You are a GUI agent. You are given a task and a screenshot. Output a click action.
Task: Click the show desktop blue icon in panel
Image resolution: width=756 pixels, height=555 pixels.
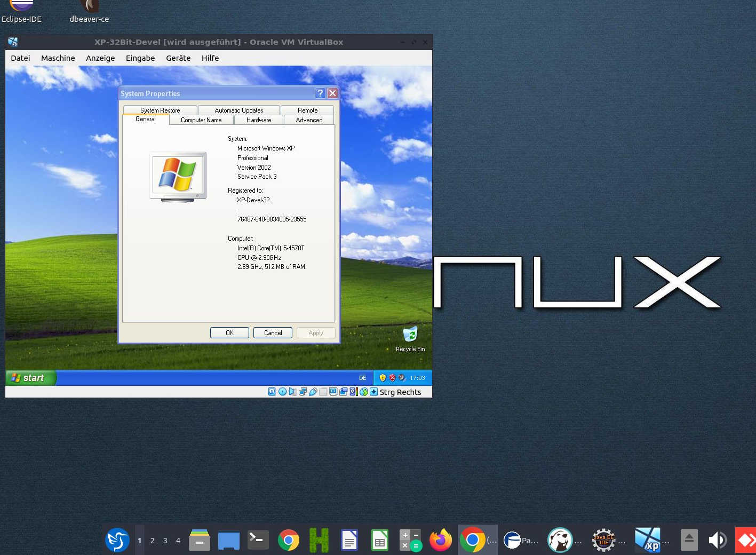[x=229, y=541]
